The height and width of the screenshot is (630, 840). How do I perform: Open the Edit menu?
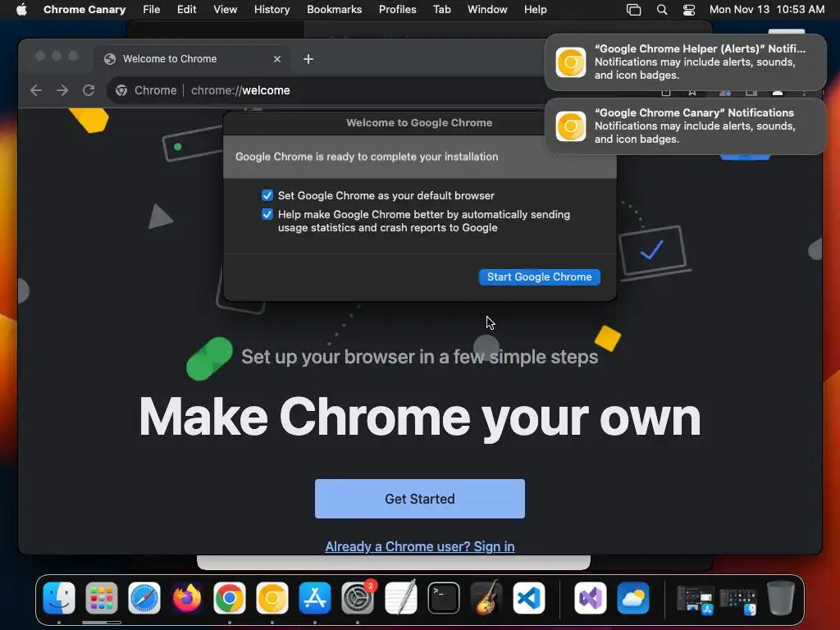click(187, 9)
